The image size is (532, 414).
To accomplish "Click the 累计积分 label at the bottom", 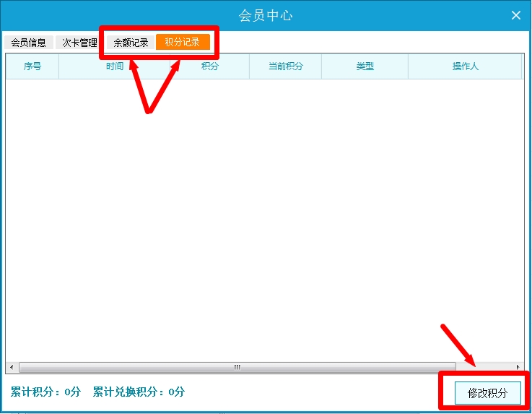I will 45,392.
